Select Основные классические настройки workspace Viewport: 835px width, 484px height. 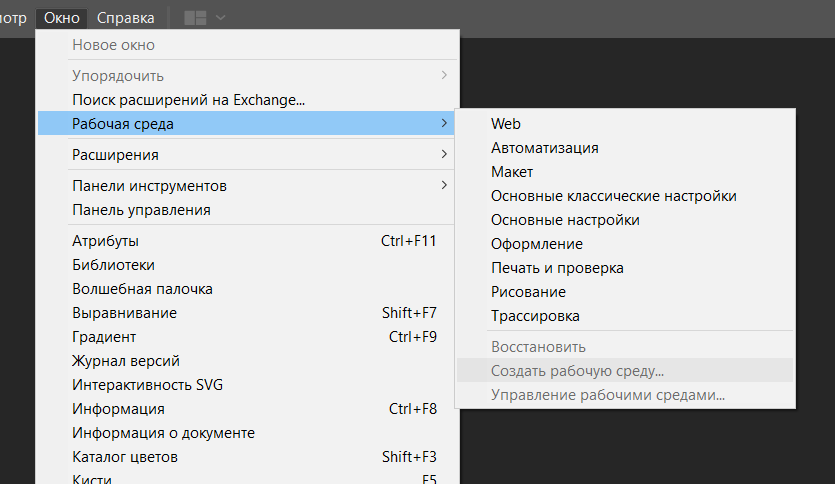(x=614, y=196)
